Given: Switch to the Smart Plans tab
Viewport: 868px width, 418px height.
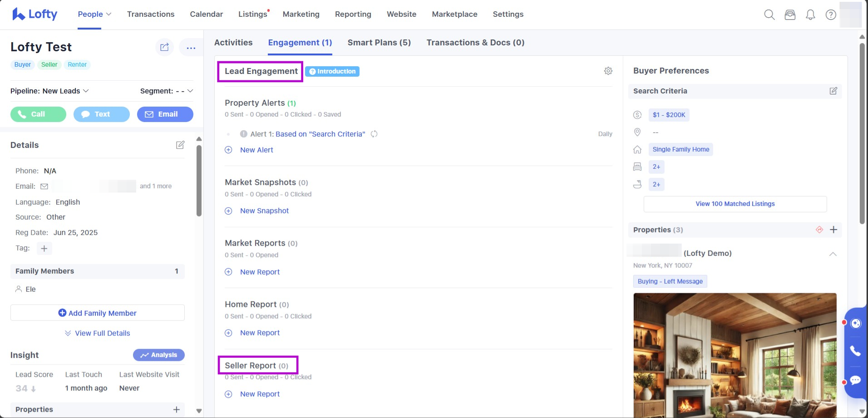Looking at the screenshot, I should tap(379, 43).
